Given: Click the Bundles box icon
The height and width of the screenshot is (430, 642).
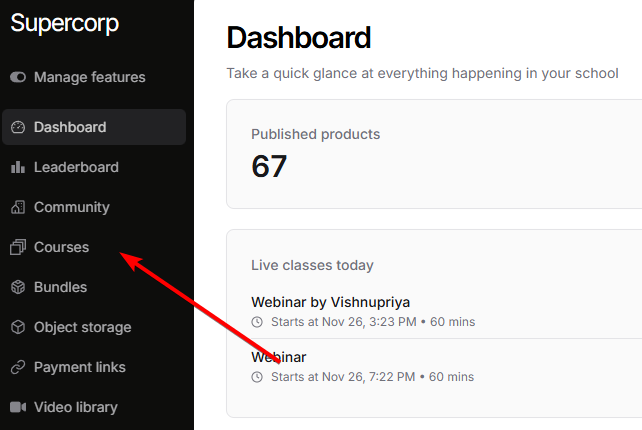Looking at the screenshot, I should tap(17, 287).
